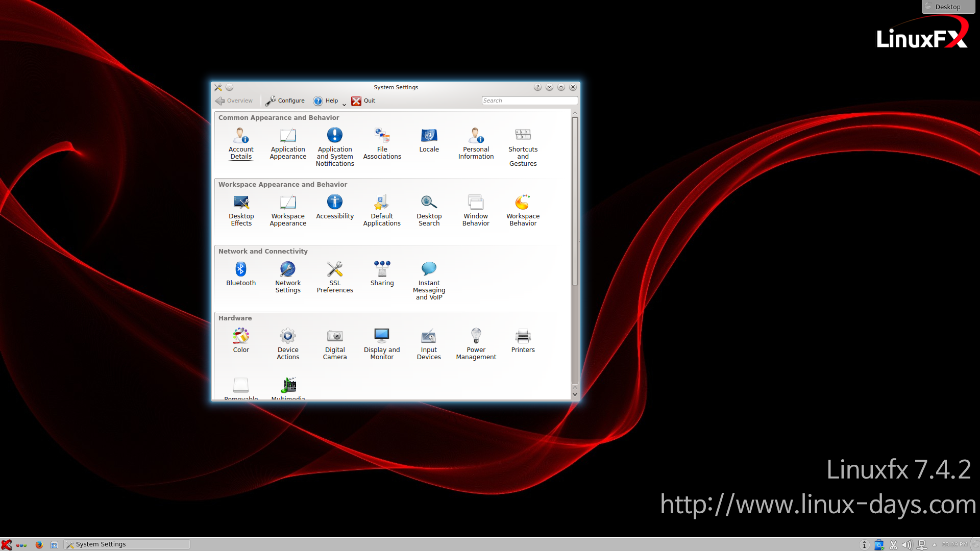Viewport: 980px width, 551px height.
Task: Click the scrollbar down arrow
Action: point(575,394)
